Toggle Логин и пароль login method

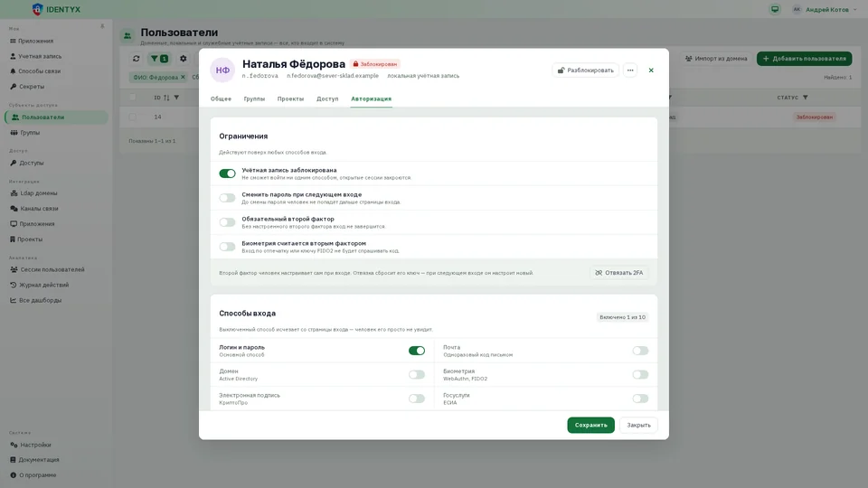[417, 351]
